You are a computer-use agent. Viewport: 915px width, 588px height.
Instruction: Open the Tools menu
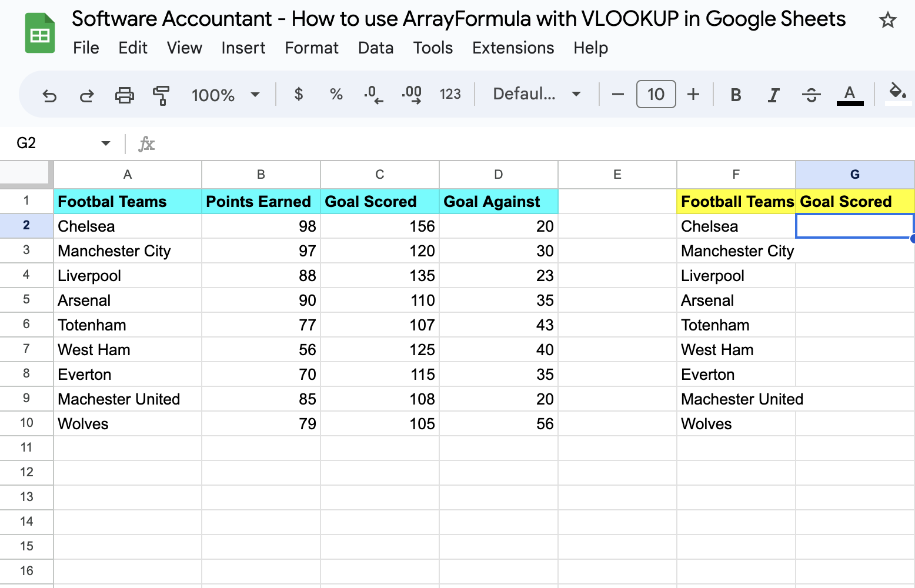pos(433,48)
